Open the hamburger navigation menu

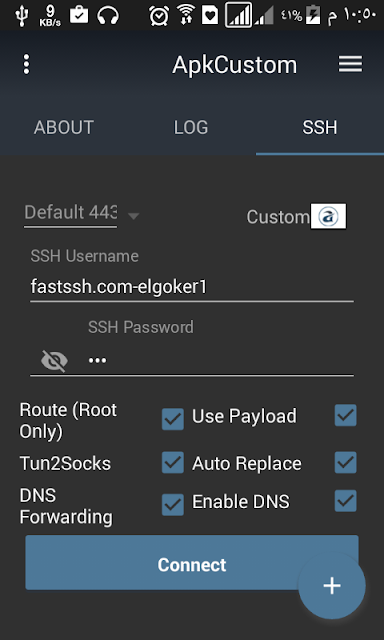(350, 64)
